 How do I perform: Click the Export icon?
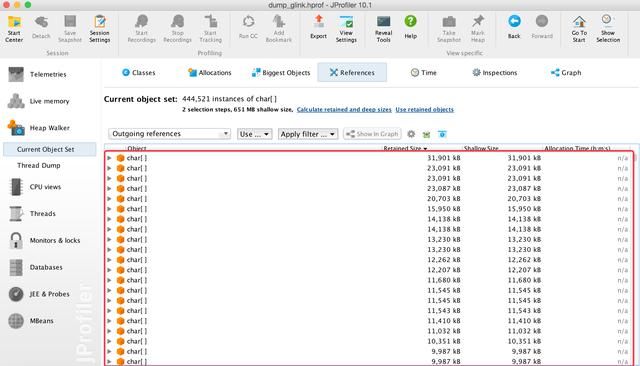[x=318, y=28]
